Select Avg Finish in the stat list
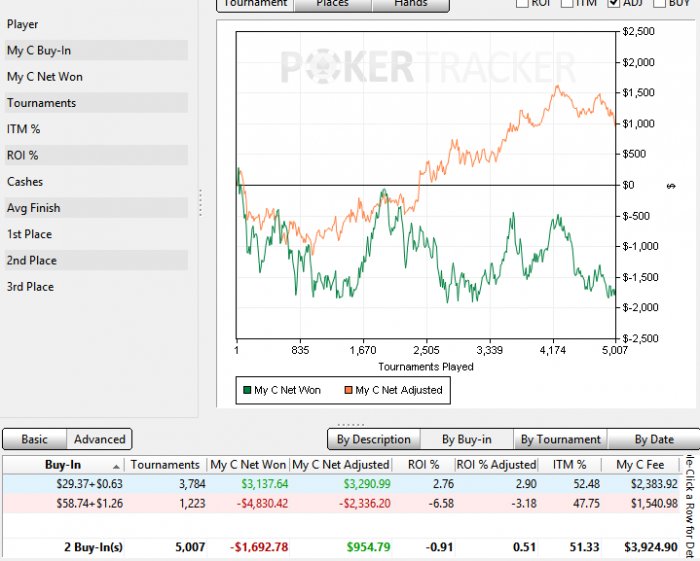The image size is (700, 561). pyautogui.click(x=96, y=208)
